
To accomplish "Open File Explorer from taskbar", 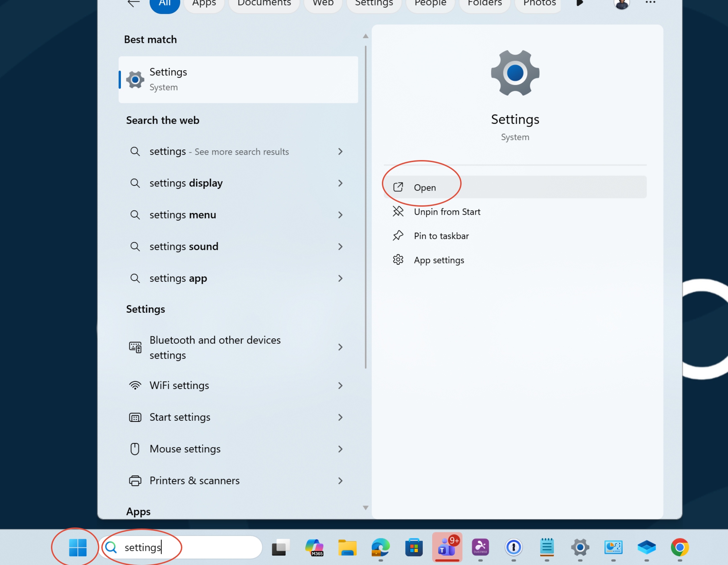I will coord(347,547).
